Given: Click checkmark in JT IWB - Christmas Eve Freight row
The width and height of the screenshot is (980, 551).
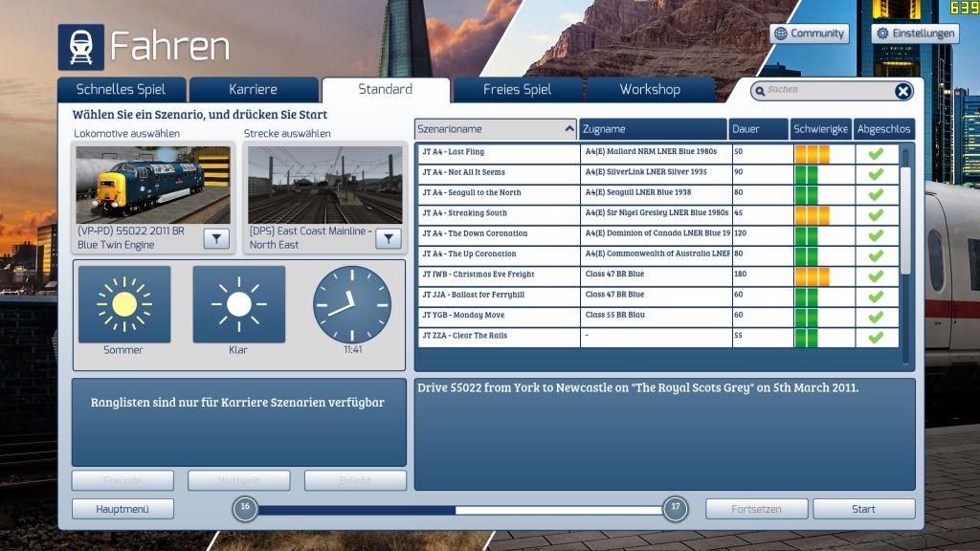Looking at the screenshot, I should click(876, 276).
